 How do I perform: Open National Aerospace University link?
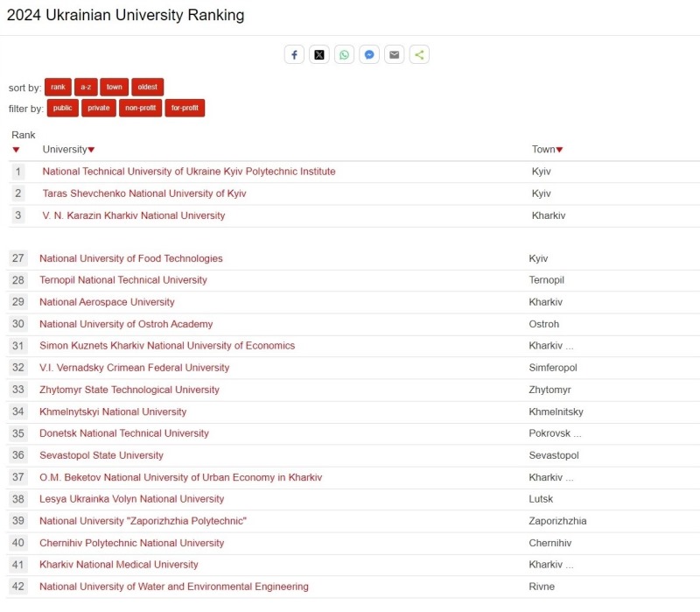click(107, 302)
